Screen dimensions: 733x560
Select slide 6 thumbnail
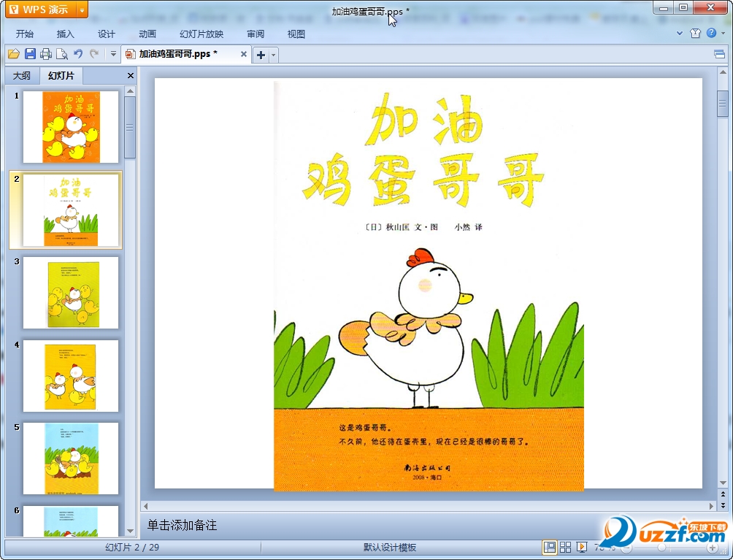[x=71, y=521]
